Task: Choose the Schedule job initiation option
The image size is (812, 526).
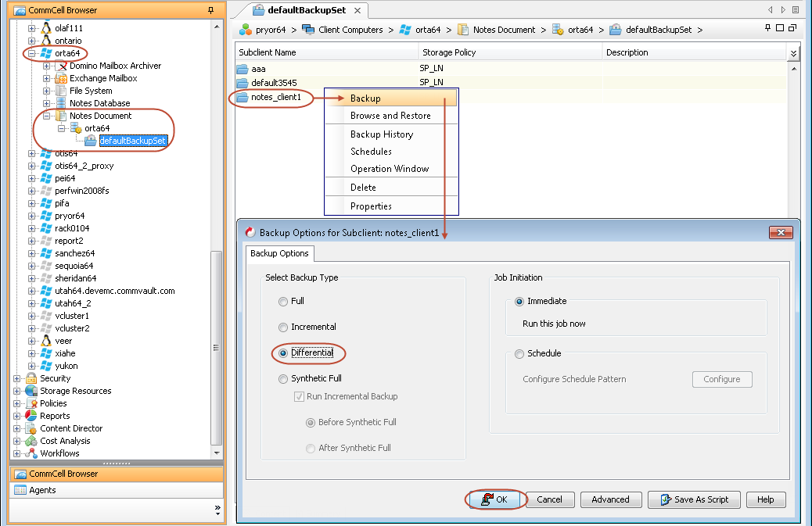Action: 519,354
